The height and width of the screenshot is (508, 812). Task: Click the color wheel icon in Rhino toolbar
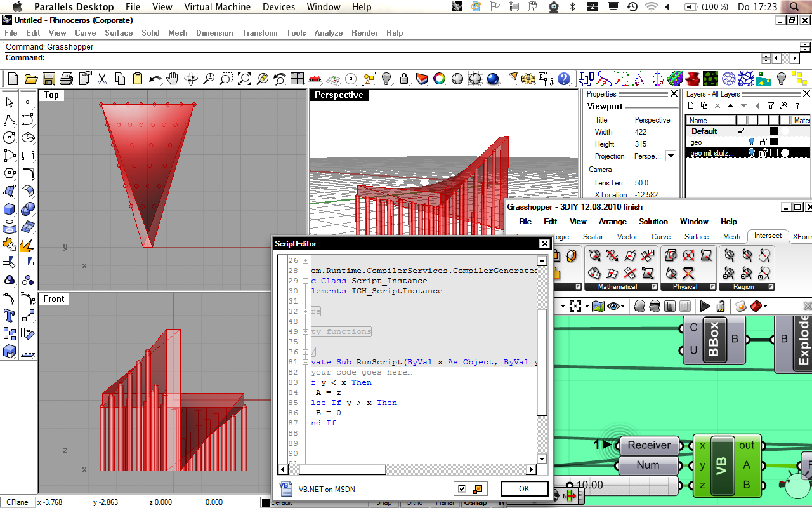pos(439,79)
